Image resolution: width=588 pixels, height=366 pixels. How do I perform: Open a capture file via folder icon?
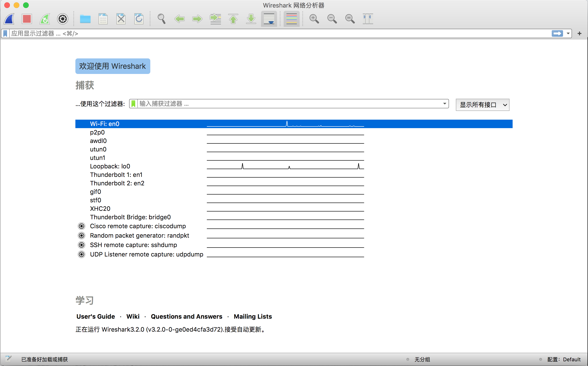point(85,19)
